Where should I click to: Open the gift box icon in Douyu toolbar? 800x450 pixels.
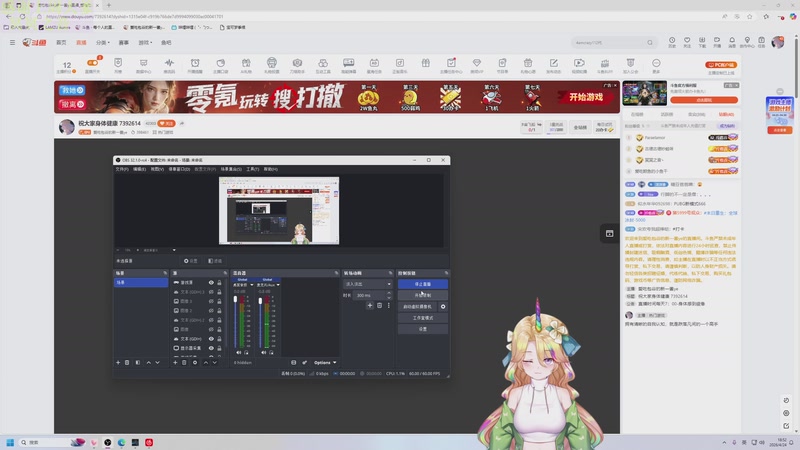426,63
